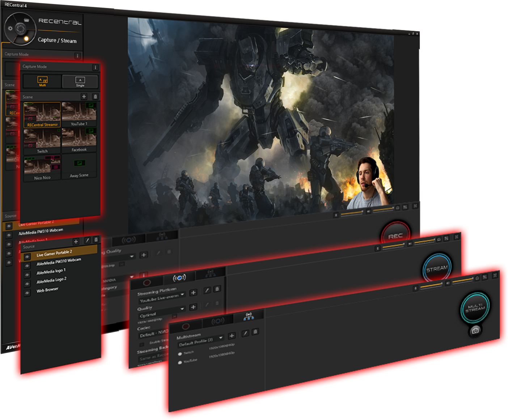This screenshot has width=508, height=420.
Task: Add a source with the Source panel plus icon
Action: 76,241
